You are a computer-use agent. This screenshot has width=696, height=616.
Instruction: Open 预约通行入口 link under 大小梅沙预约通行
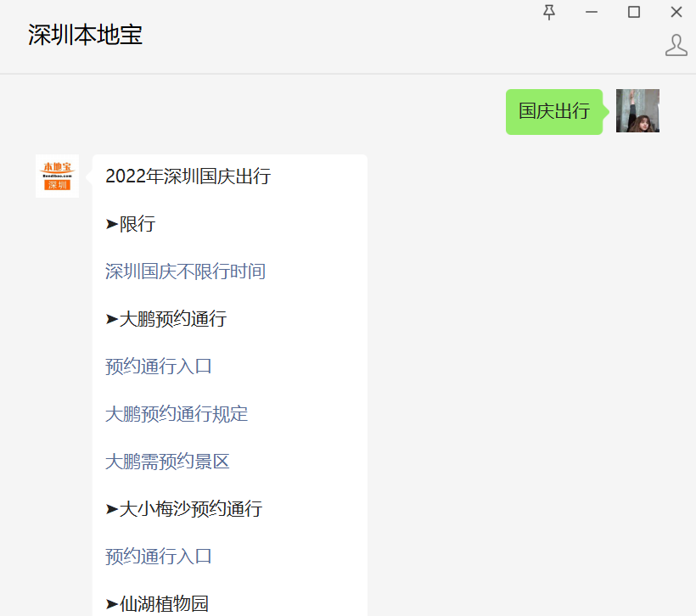coord(159,557)
